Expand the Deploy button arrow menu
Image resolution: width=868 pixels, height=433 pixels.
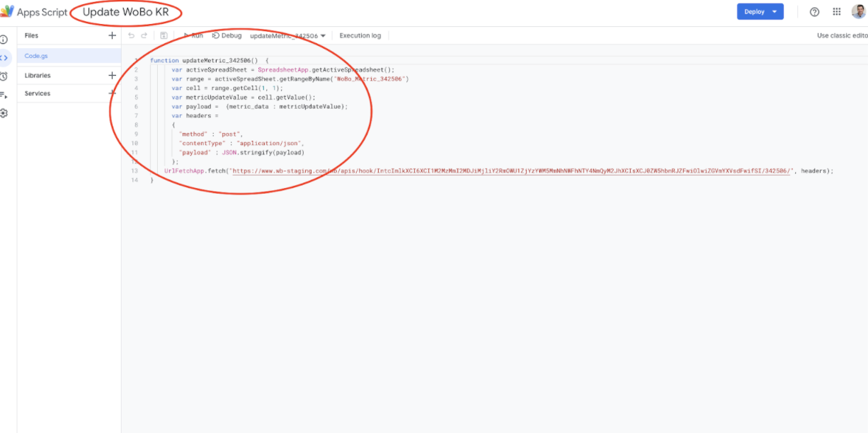point(775,12)
